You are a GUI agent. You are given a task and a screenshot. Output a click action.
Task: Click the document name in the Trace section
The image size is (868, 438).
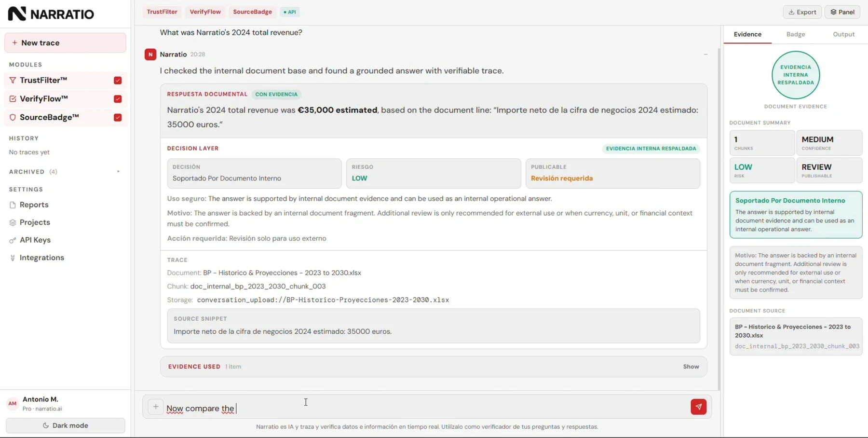[x=282, y=273]
